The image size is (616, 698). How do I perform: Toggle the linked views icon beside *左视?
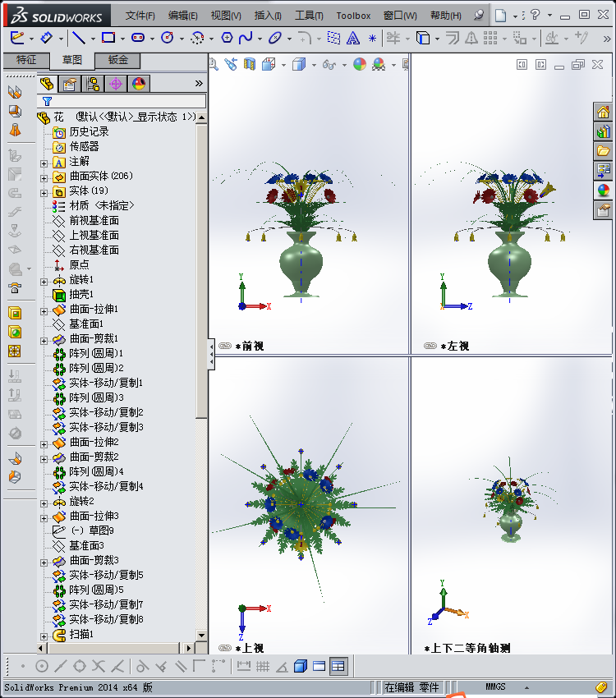point(430,346)
